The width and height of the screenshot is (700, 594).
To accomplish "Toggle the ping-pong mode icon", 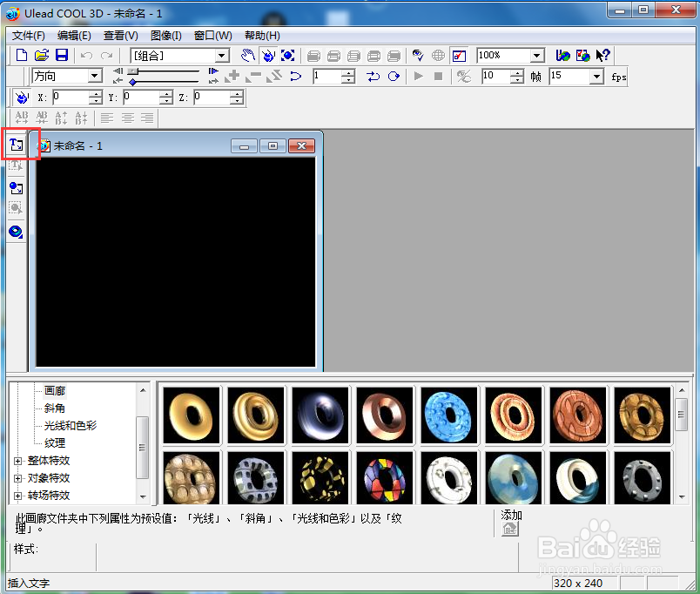I will 373,77.
